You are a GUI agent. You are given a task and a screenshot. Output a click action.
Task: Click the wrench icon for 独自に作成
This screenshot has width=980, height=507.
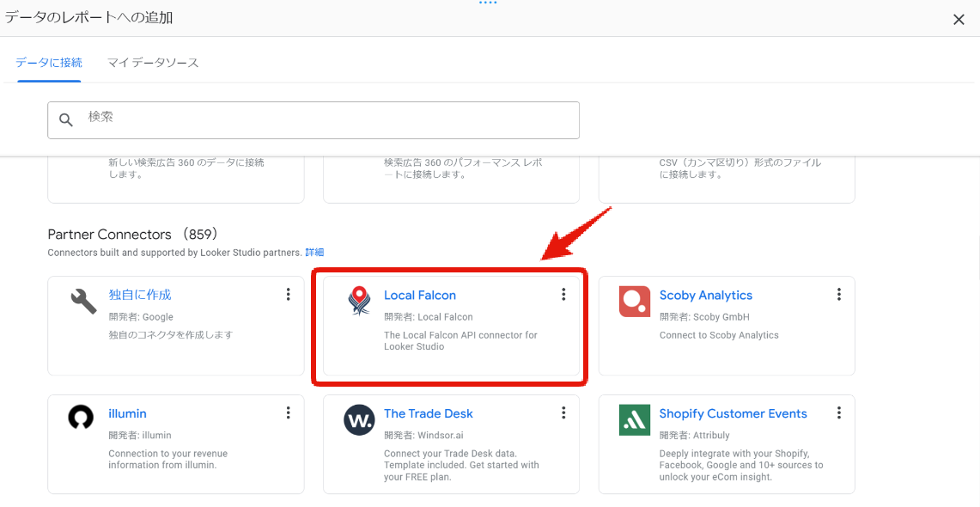[x=83, y=301]
